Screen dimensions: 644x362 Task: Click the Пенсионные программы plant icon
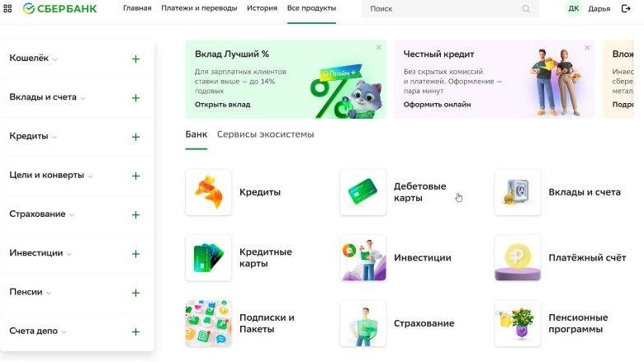pyautogui.click(x=518, y=322)
